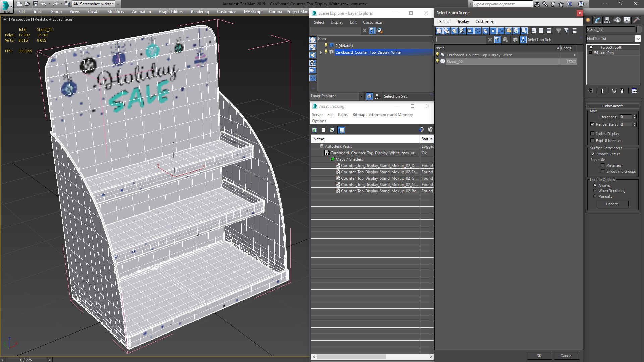Toggle Display Lights filter in Select From Scene
Viewport: 644px width, 362px height.
[454, 31]
